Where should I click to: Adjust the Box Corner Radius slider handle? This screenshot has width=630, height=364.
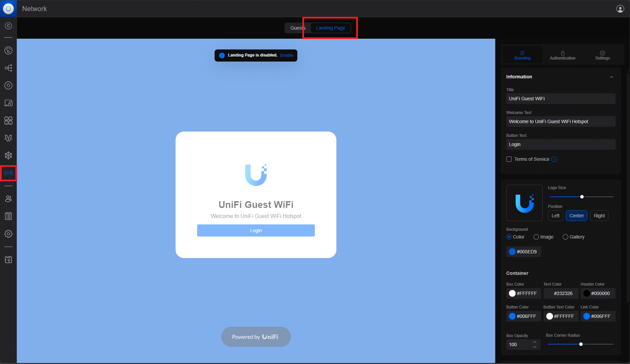tap(581, 344)
